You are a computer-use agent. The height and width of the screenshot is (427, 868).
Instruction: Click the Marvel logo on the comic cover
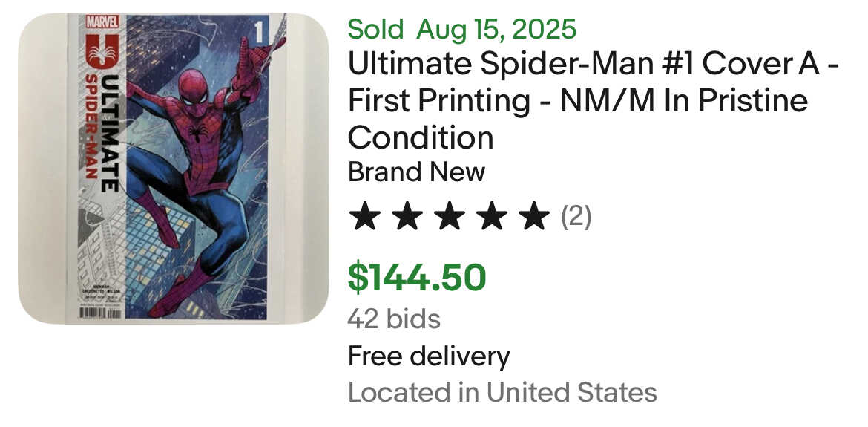103,22
